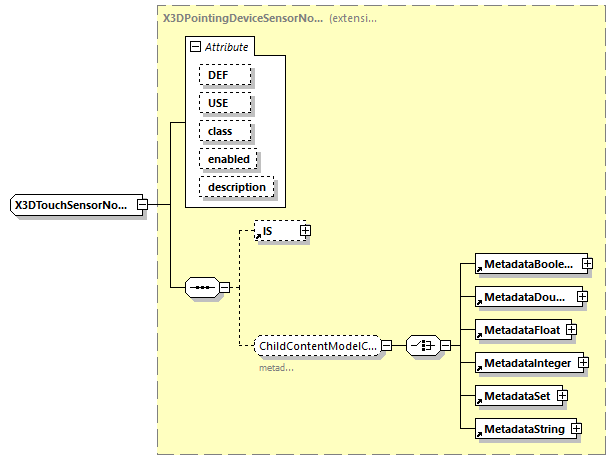Select the enabled attribute
Viewport: 616px width, 460px height.
coord(228,159)
